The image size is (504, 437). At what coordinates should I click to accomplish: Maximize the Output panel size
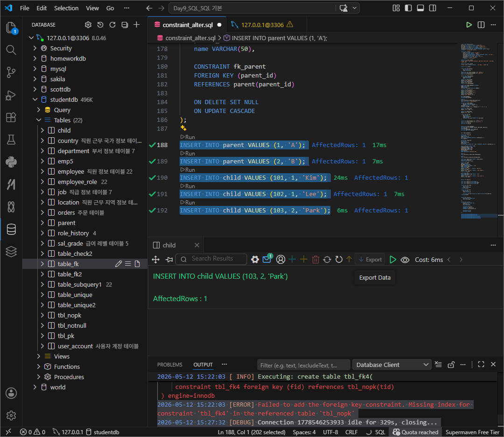point(481,364)
